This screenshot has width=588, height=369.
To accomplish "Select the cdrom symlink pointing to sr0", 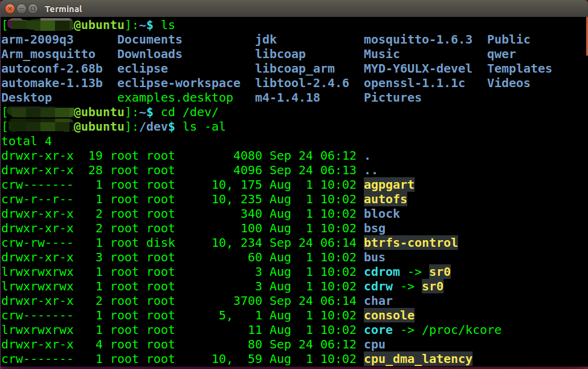I will 381,272.
